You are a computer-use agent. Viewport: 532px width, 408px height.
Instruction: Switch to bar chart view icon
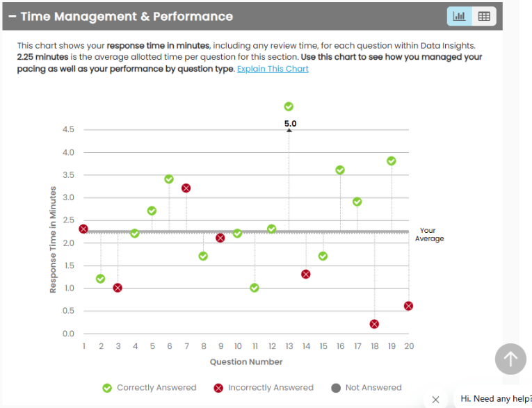point(460,16)
